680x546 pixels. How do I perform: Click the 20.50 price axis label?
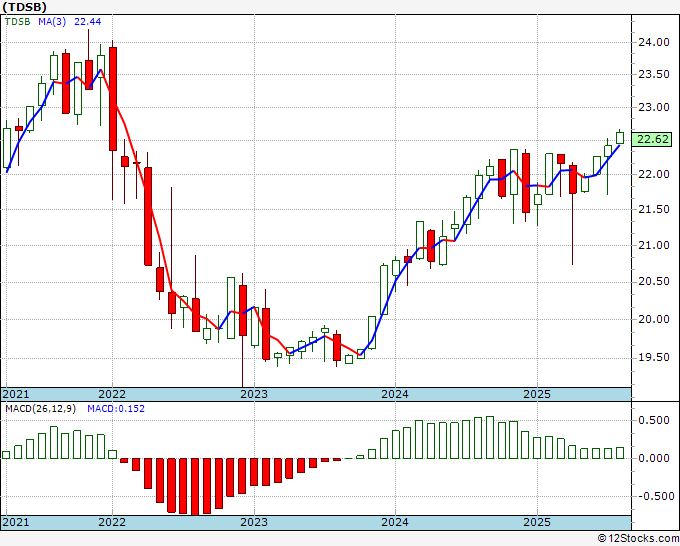(654, 281)
